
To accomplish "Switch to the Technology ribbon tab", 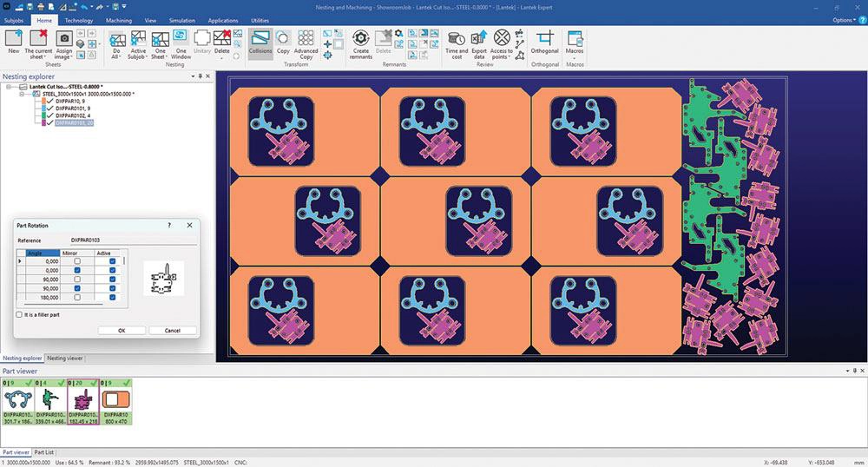I will point(79,21).
